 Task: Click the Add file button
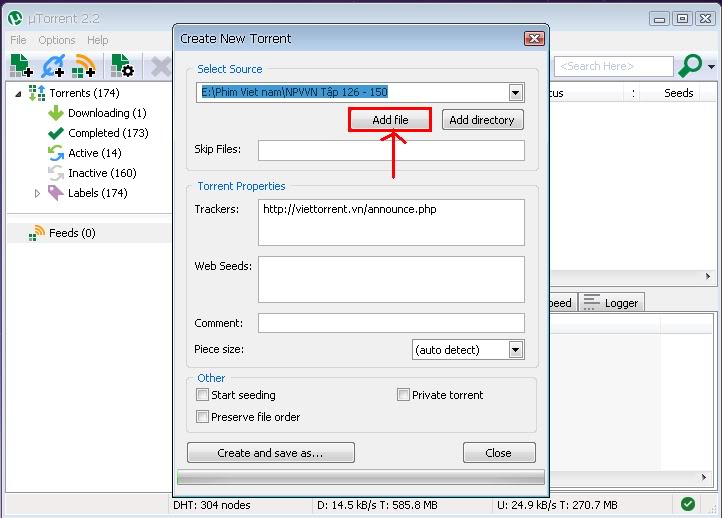(x=390, y=120)
